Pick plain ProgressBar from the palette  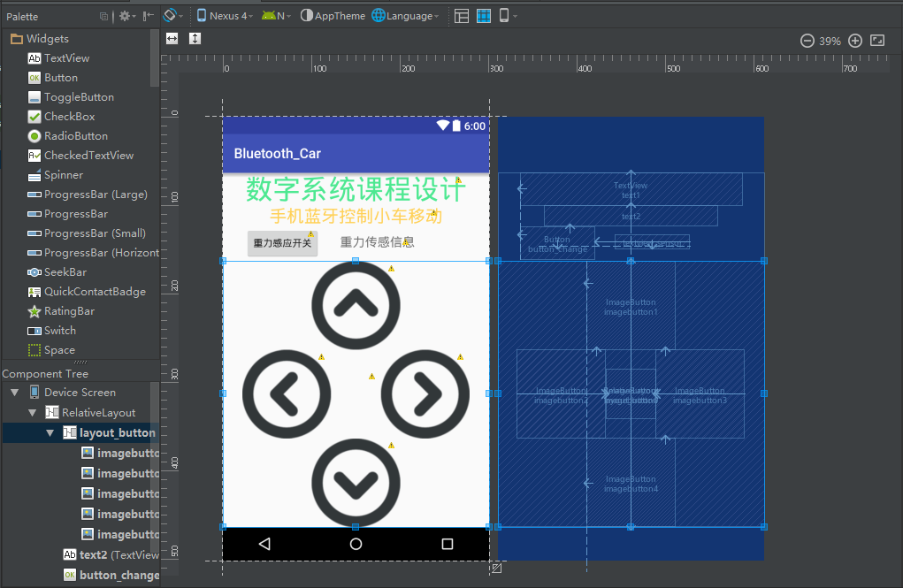[68, 214]
